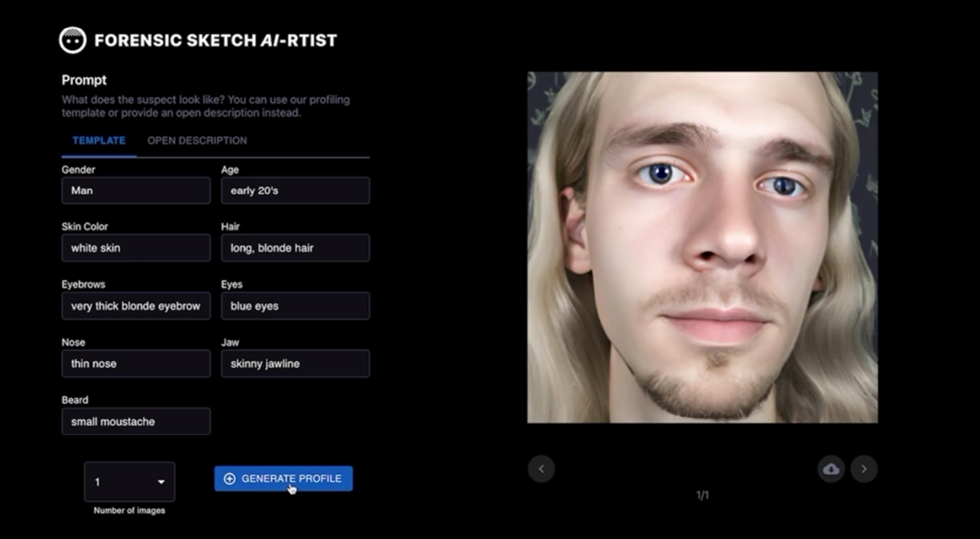Image resolution: width=980 pixels, height=539 pixels.
Task: Click the Generate Profile button
Action: (x=283, y=478)
